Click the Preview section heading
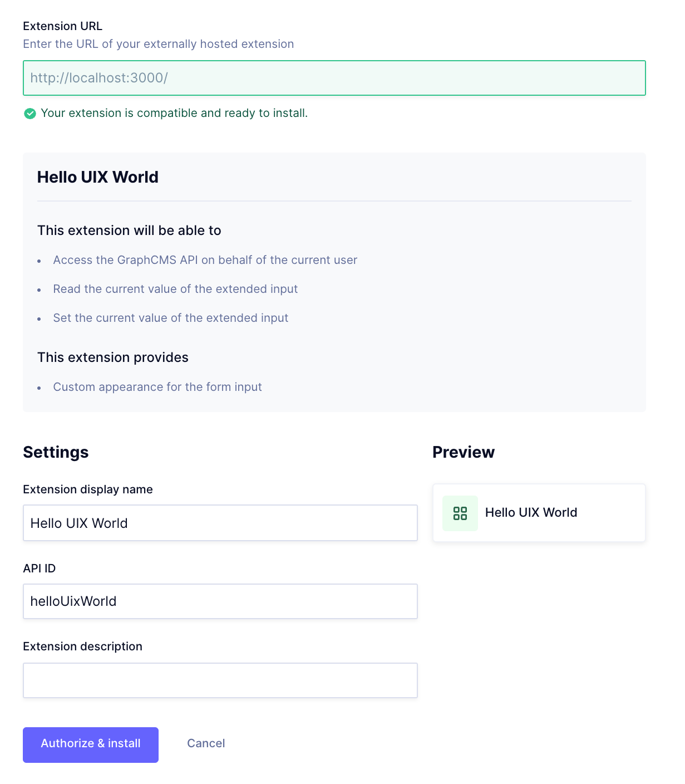 tap(464, 453)
